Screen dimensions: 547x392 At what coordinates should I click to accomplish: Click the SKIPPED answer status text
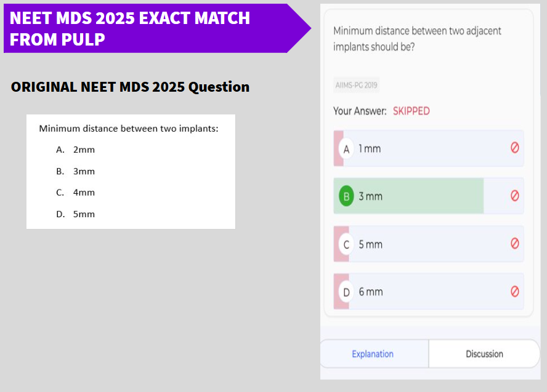pyautogui.click(x=411, y=111)
